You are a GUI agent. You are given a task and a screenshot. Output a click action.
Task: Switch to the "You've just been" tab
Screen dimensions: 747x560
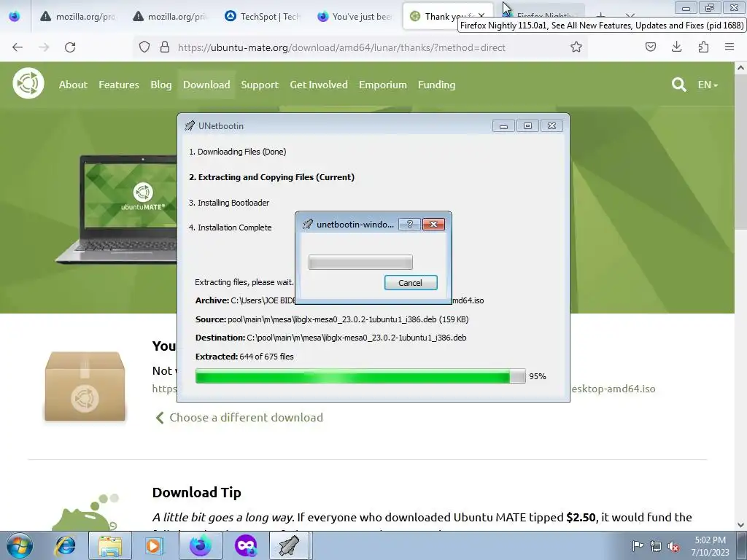[x=355, y=16]
